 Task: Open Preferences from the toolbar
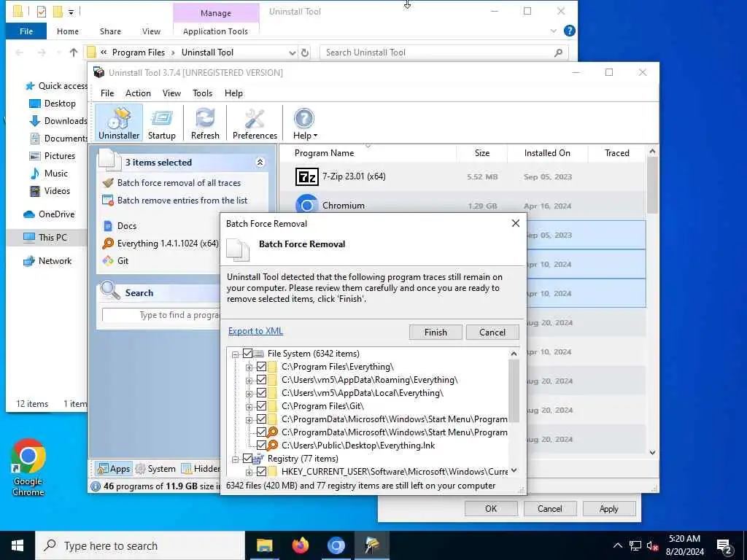tap(255, 122)
